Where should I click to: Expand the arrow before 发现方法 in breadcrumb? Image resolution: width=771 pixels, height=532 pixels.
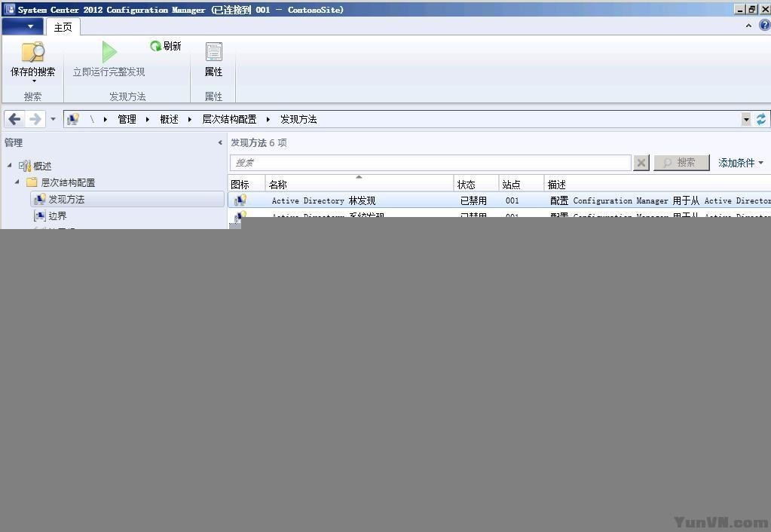pyautogui.click(x=268, y=119)
